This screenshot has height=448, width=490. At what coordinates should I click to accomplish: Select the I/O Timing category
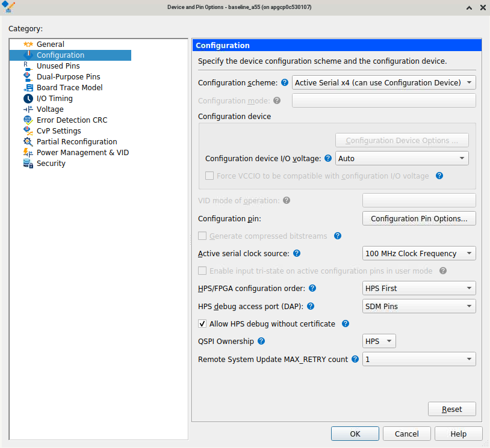pyautogui.click(x=55, y=99)
